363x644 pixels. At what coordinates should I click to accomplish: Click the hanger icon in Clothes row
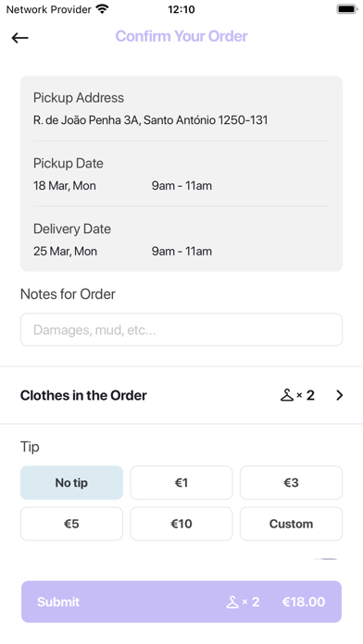point(286,395)
